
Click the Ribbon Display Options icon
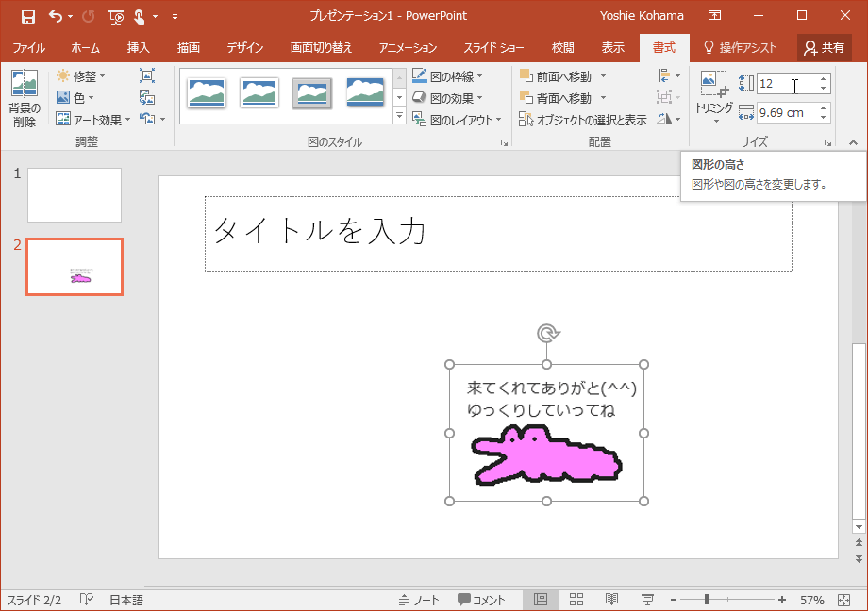point(714,15)
